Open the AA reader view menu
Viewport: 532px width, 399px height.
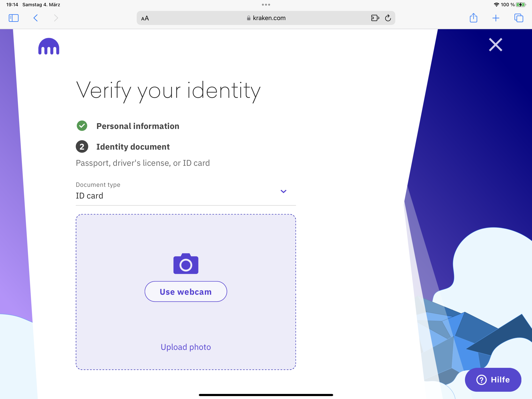coord(145,18)
